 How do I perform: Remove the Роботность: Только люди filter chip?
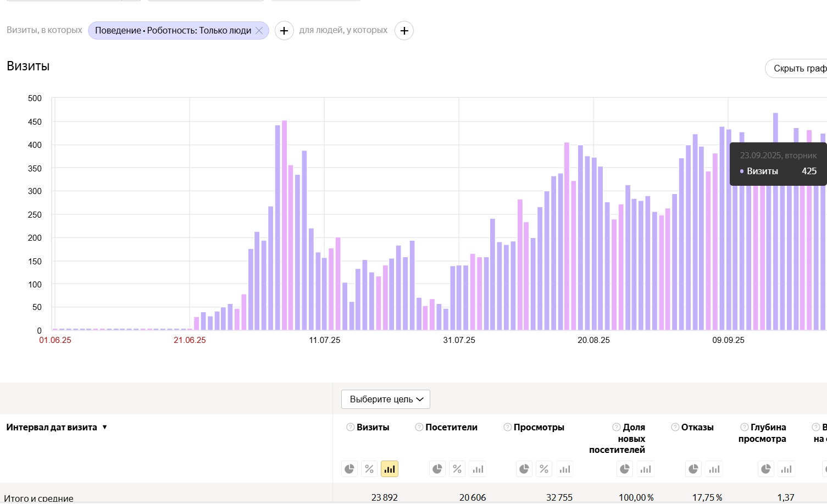pos(259,31)
